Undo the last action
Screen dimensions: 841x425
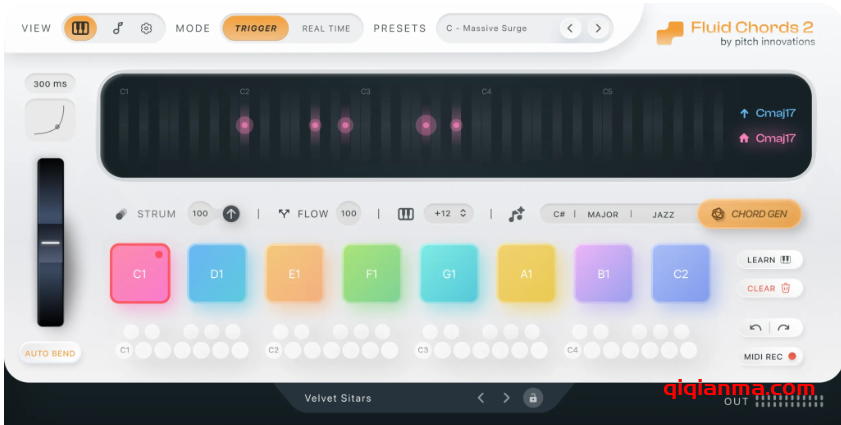[755, 327]
